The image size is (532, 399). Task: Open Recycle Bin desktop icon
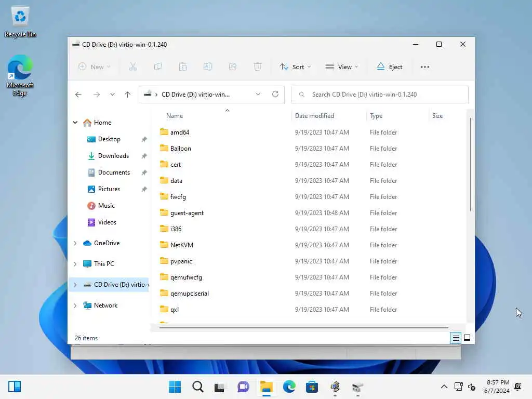click(20, 22)
